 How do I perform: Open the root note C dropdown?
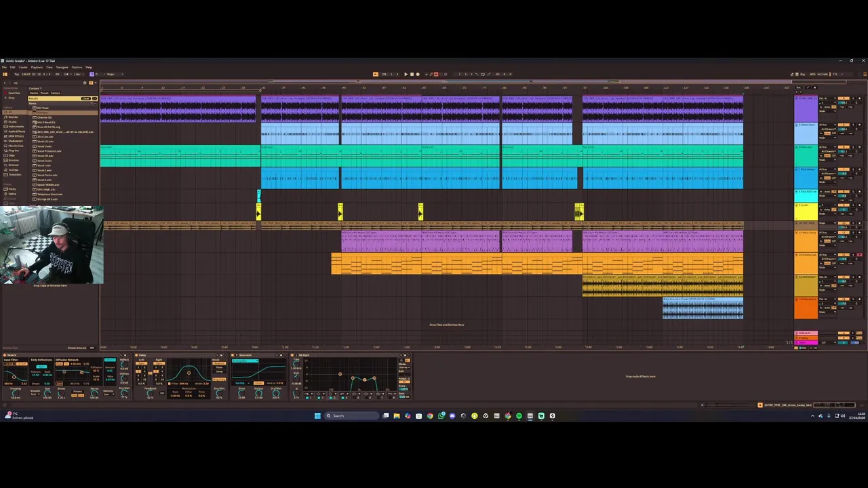click(99, 74)
